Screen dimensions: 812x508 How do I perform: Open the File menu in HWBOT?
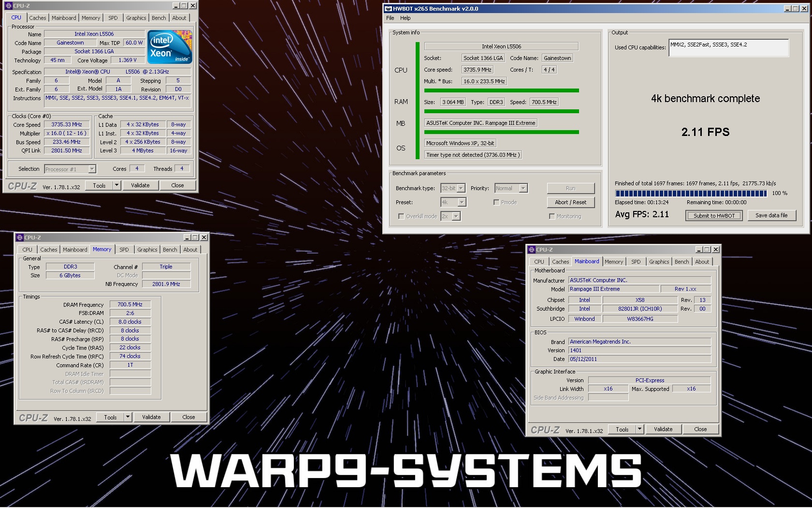point(390,18)
